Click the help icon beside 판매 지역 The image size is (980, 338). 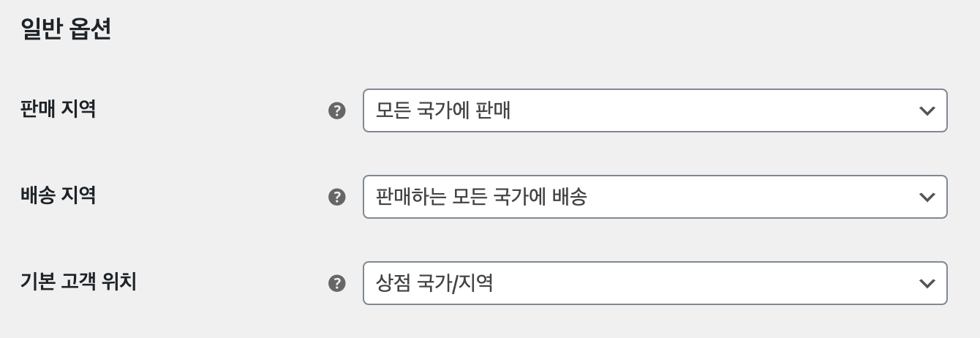pyautogui.click(x=336, y=110)
